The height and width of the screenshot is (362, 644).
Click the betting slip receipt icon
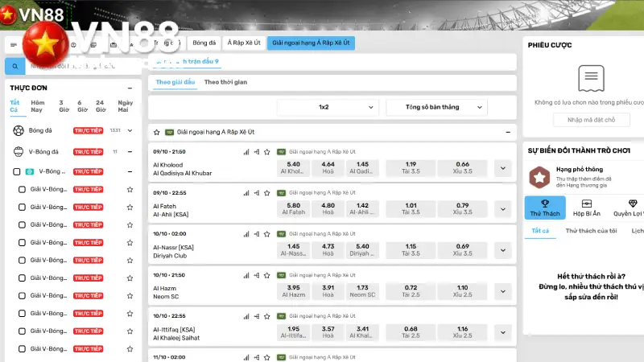click(591, 78)
